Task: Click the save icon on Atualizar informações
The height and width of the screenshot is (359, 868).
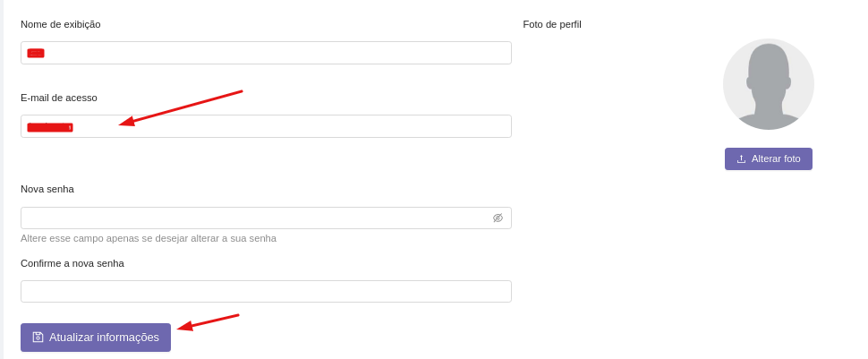Action: [x=38, y=338]
